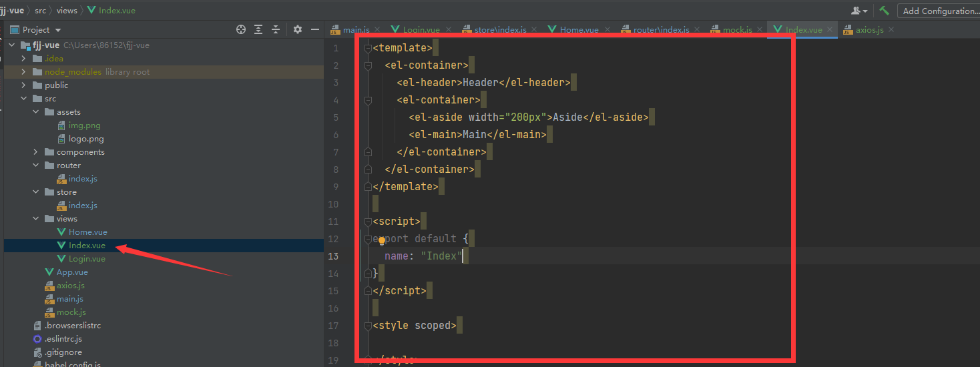980x367 pixels.
Task: Open the user account dropdown icon
Action: point(859,11)
